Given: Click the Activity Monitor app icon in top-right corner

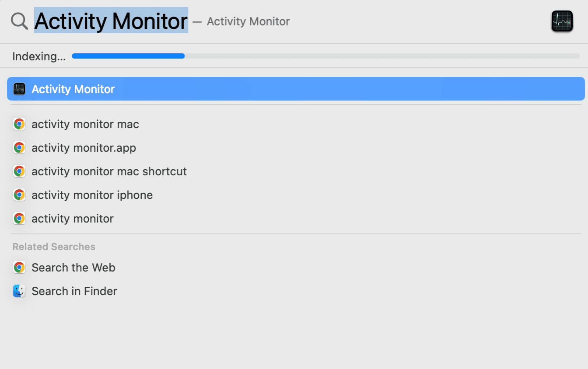Looking at the screenshot, I should pos(562,21).
